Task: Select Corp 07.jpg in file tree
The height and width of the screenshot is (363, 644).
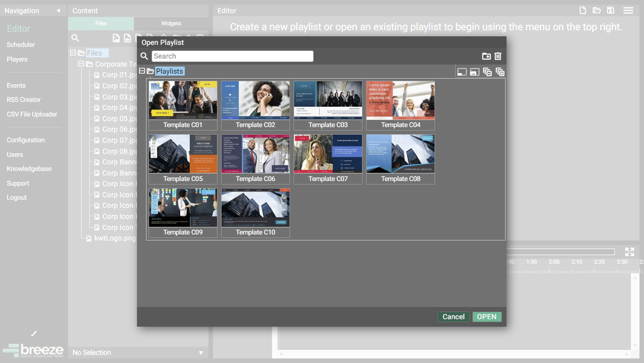Action: pyautogui.click(x=120, y=140)
